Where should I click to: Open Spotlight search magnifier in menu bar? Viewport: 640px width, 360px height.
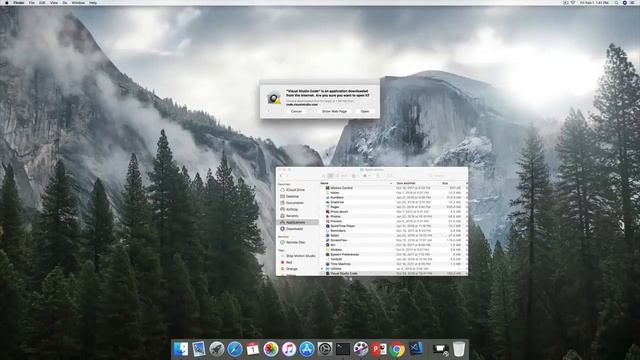coord(616,2)
